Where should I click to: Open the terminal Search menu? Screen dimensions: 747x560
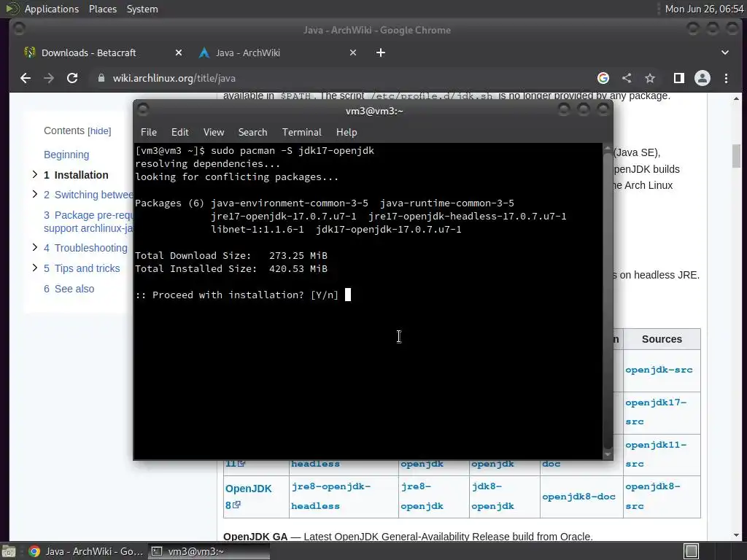pyautogui.click(x=252, y=133)
